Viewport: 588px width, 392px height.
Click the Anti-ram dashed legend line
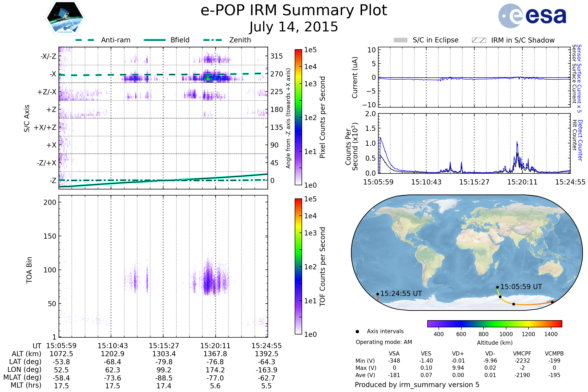[x=85, y=40]
